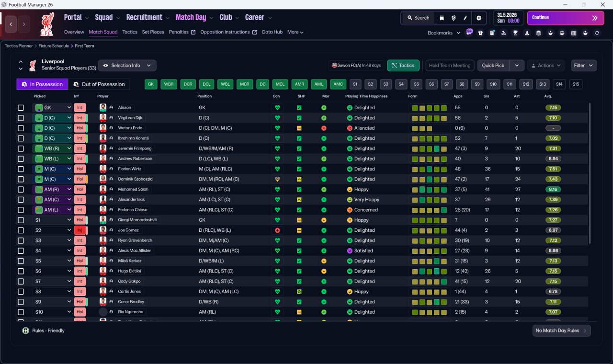Switch to the Out of Possession tab

tap(99, 84)
